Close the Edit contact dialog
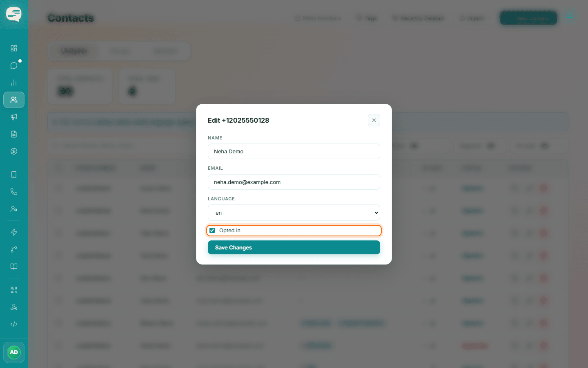The height and width of the screenshot is (368, 588). coord(374,120)
